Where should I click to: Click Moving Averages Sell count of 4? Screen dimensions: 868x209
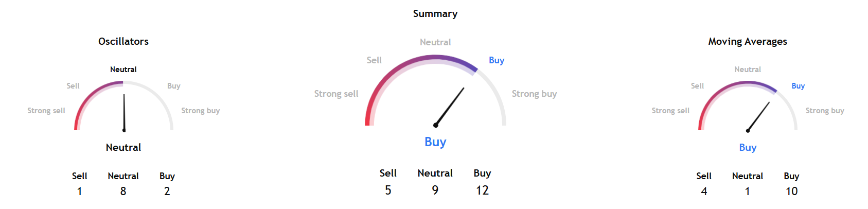coord(704,191)
